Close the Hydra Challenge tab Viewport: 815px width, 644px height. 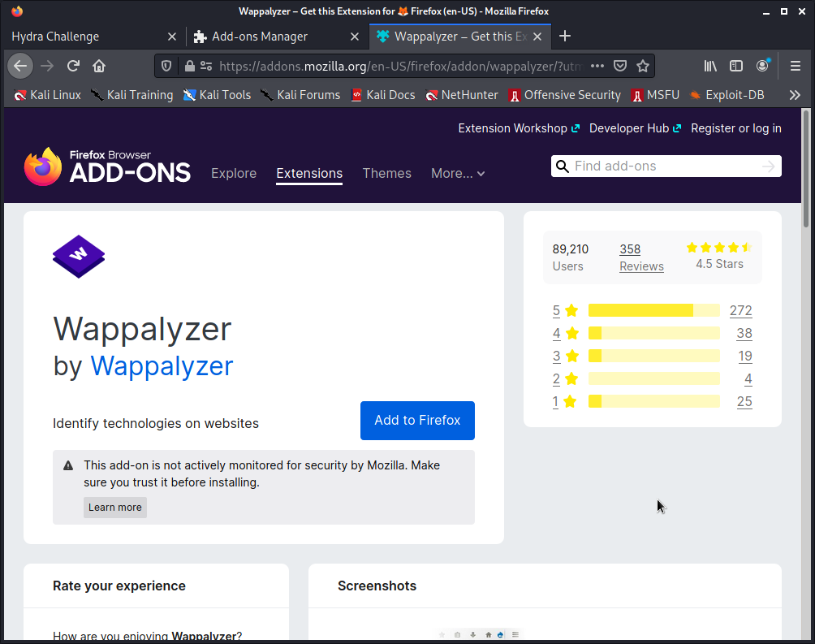click(x=172, y=37)
